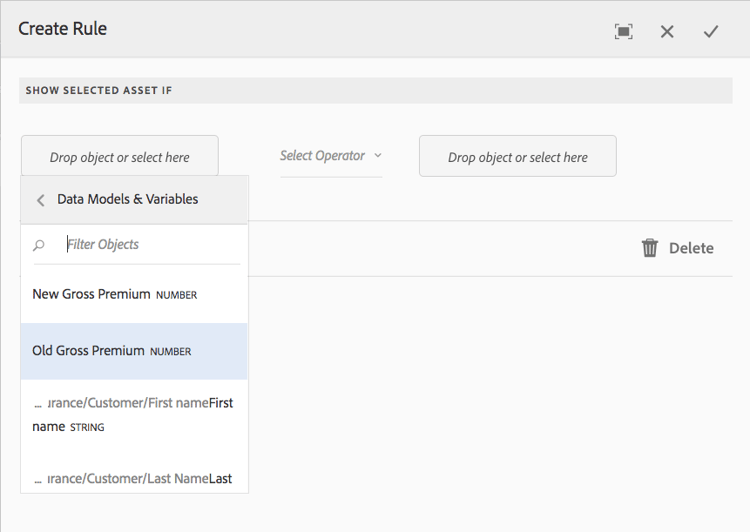The width and height of the screenshot is (750, 532).
Task: Click the trash can Delete icon
Action: [650, 248]
